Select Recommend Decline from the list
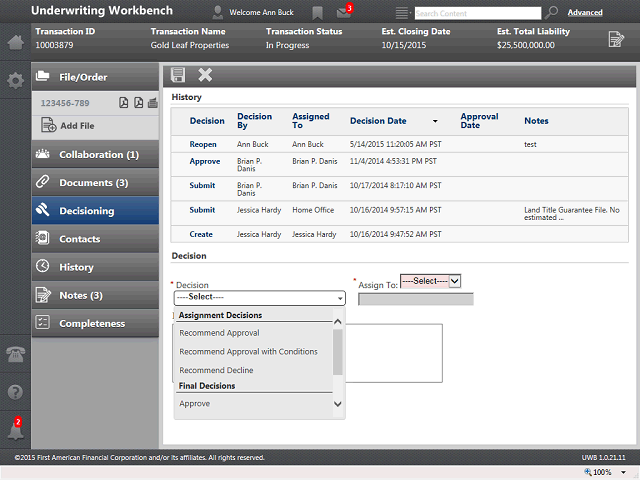The image size is (640, 480). [x=216, y=370]
